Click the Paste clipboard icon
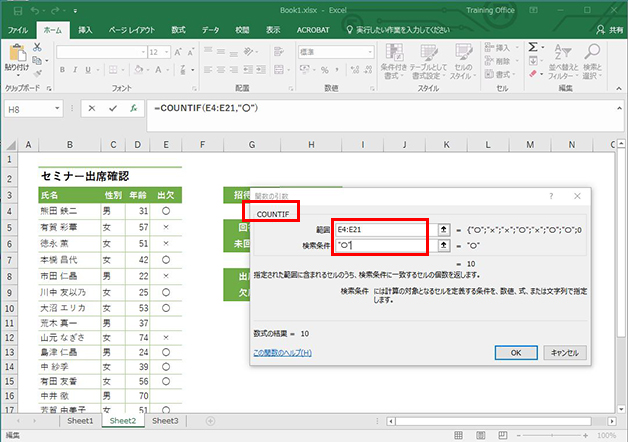 tap(17, 52)
